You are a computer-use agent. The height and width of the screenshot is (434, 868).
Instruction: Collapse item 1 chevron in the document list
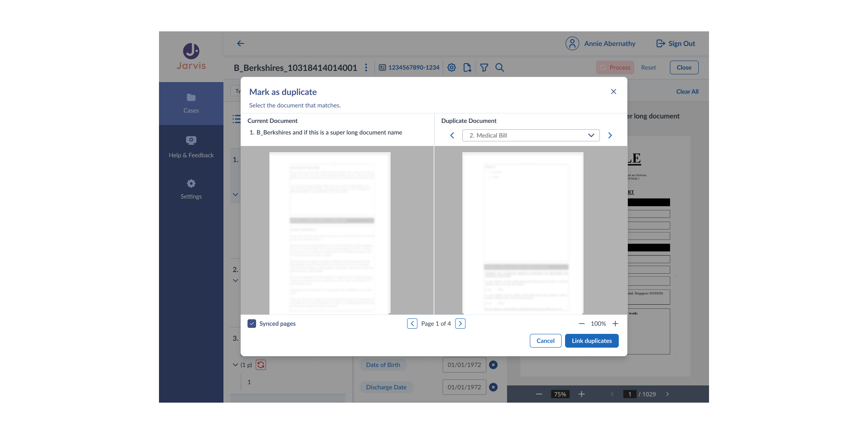click(x=235, y=195)
